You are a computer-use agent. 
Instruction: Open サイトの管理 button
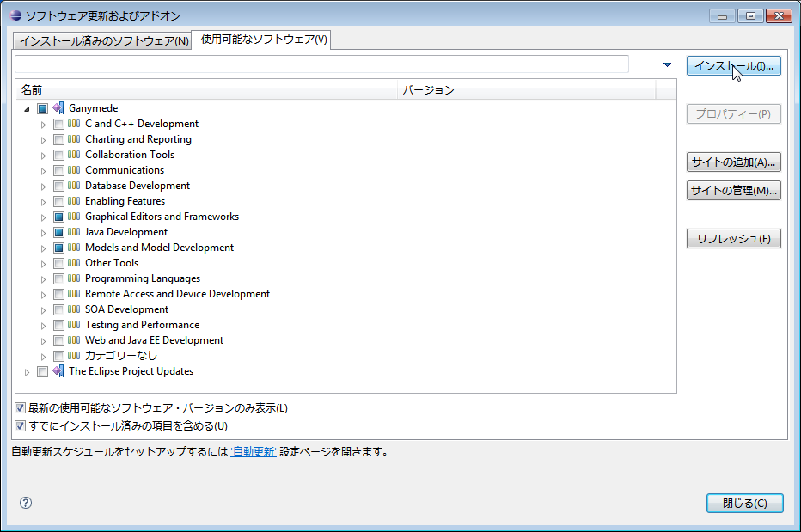click(734, 190)
